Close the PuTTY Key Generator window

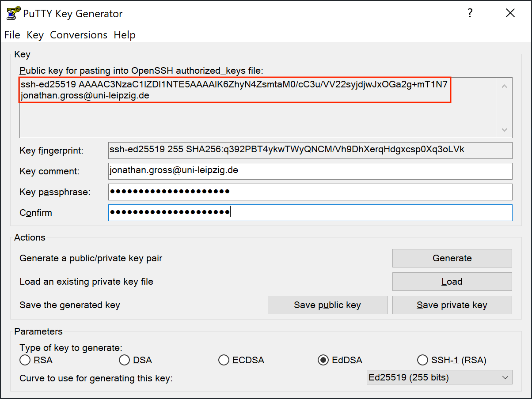pos(510,13)
